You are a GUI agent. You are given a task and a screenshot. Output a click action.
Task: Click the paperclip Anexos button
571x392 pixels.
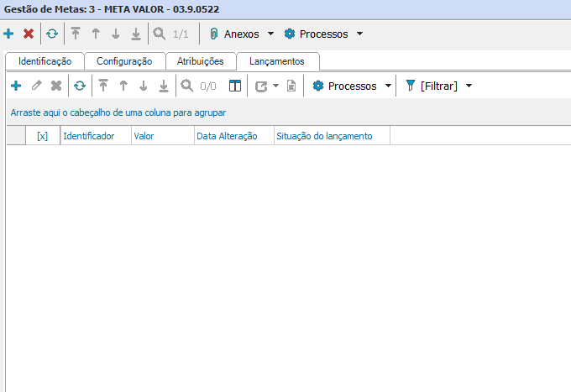coord(235,34)
